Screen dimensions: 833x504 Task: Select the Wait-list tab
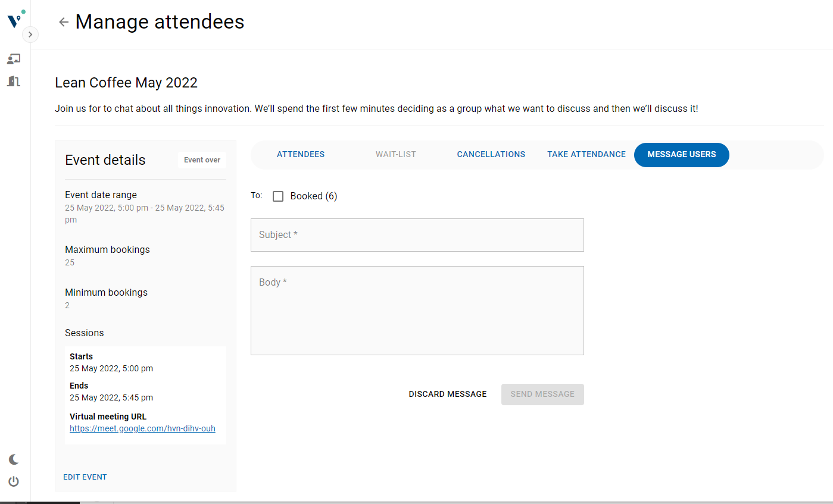pos(396,154)
